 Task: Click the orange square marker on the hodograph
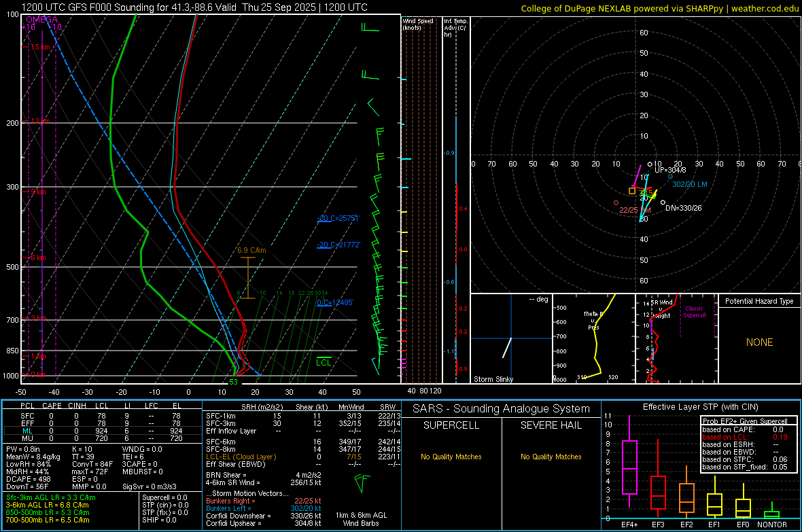point(632,191)
